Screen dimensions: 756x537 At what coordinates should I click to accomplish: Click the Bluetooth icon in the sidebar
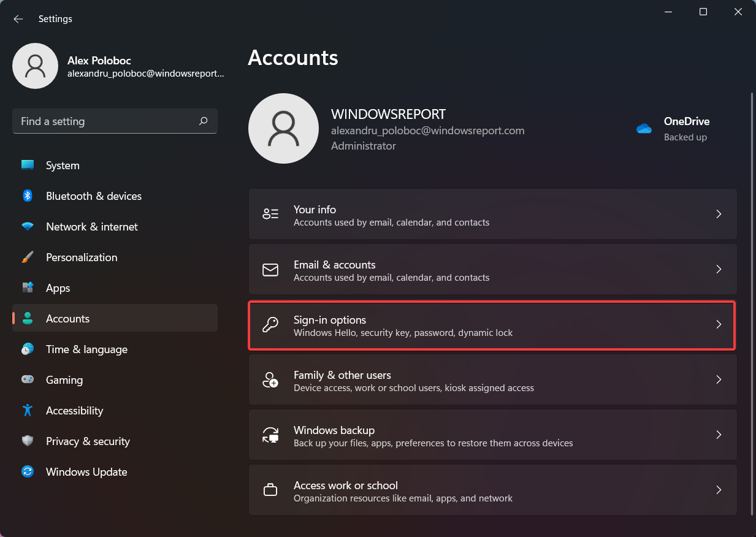tap(28, 196)
